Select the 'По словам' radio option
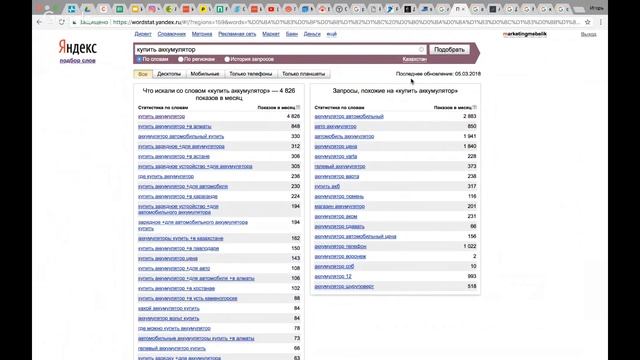This screenshot has height=360, width=640. coord(139,59)
